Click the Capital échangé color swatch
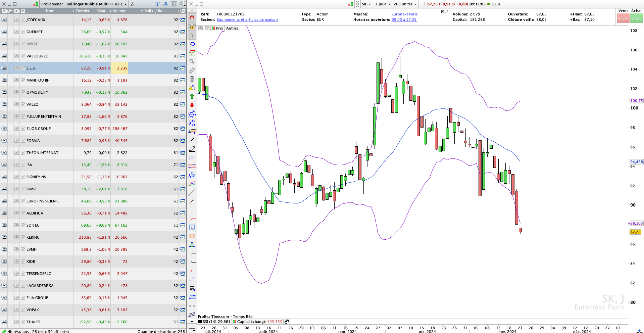The height and width of the screenshot is (333, 644). click(235, 322)
